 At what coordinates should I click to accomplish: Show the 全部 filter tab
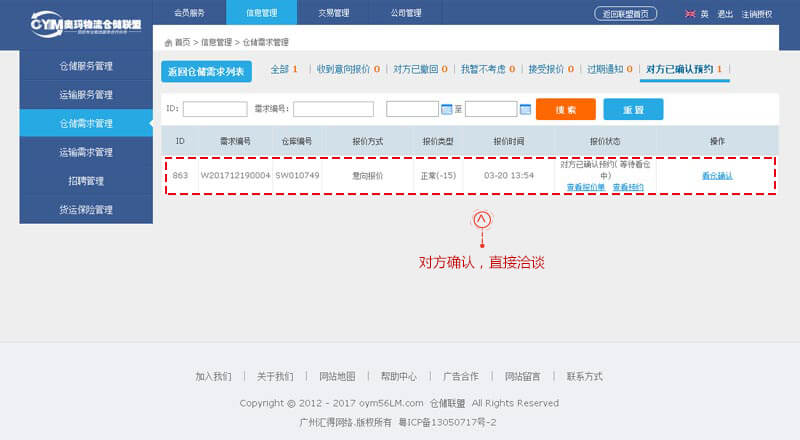(284, 70)
